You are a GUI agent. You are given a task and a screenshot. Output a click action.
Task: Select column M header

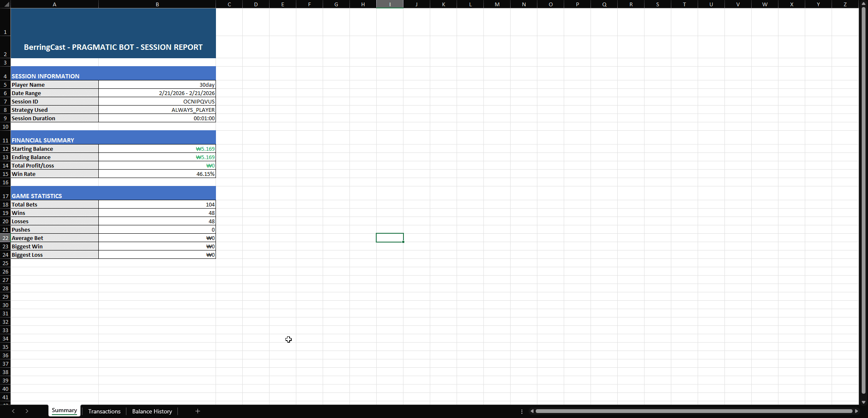click(x=497, y=4)
